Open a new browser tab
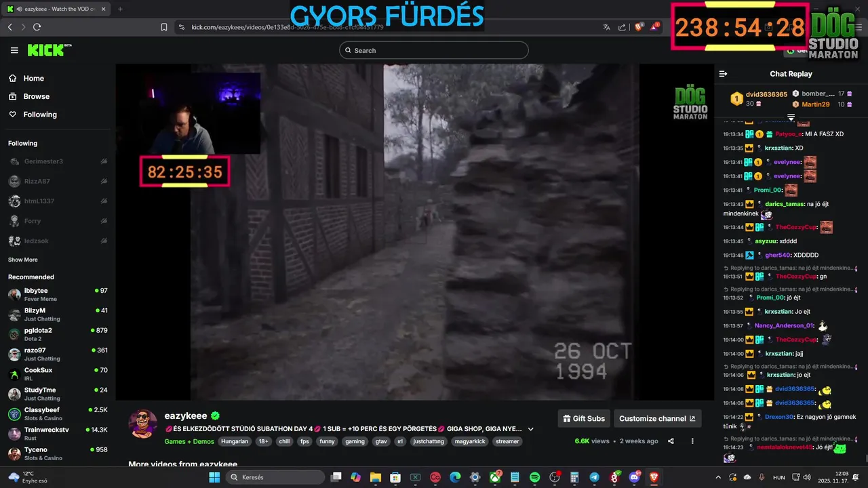Image resolution: width=868 pixels, height=488 pixels. [120, 9]
